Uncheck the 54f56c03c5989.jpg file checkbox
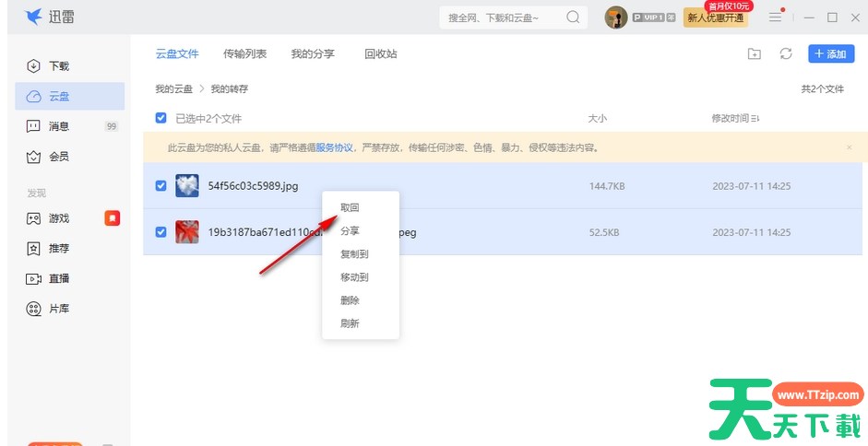 pos(161,186)
